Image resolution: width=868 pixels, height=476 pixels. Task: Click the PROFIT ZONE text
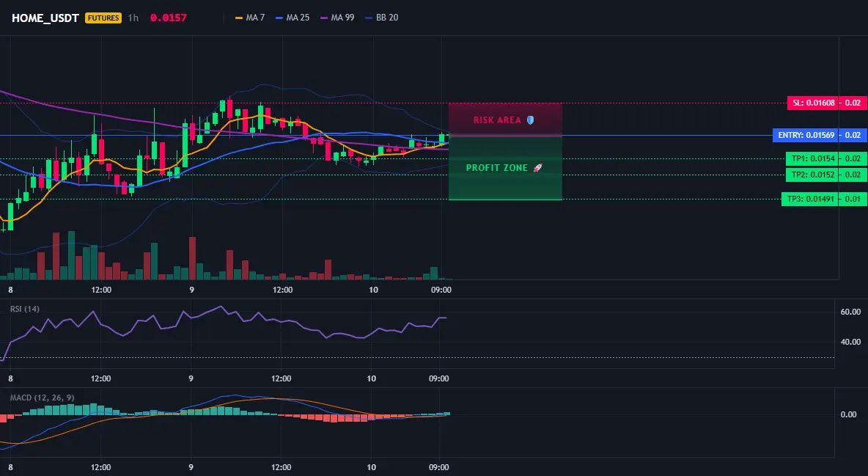[496, 167]
